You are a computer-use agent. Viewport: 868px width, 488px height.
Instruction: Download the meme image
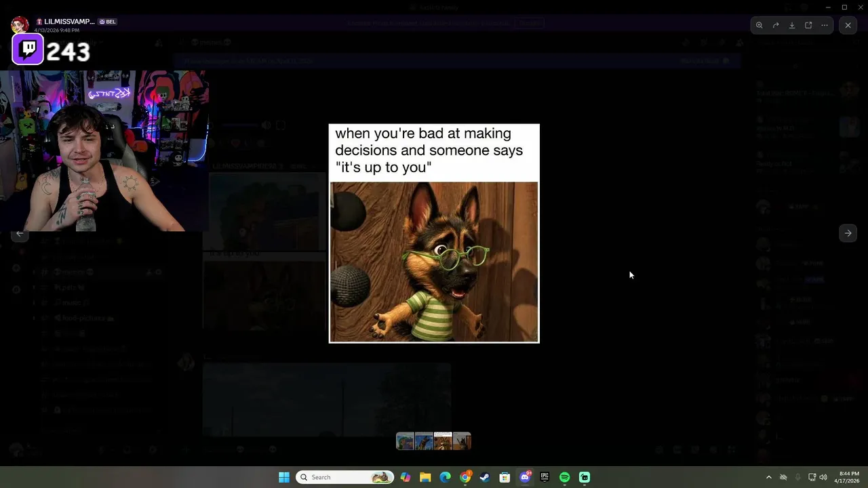coord(792,25)
